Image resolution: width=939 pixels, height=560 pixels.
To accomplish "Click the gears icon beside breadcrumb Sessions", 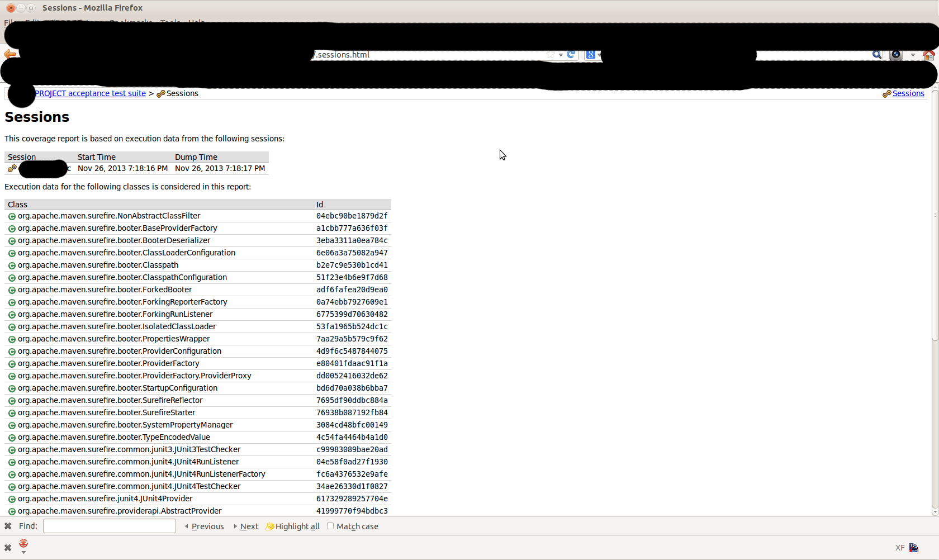I will click(161, 94).
